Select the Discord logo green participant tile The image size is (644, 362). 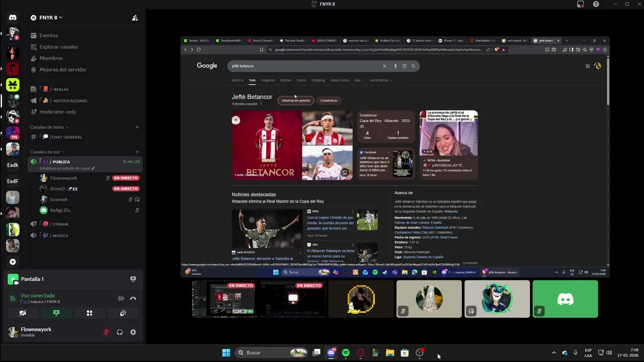point(565,299)
